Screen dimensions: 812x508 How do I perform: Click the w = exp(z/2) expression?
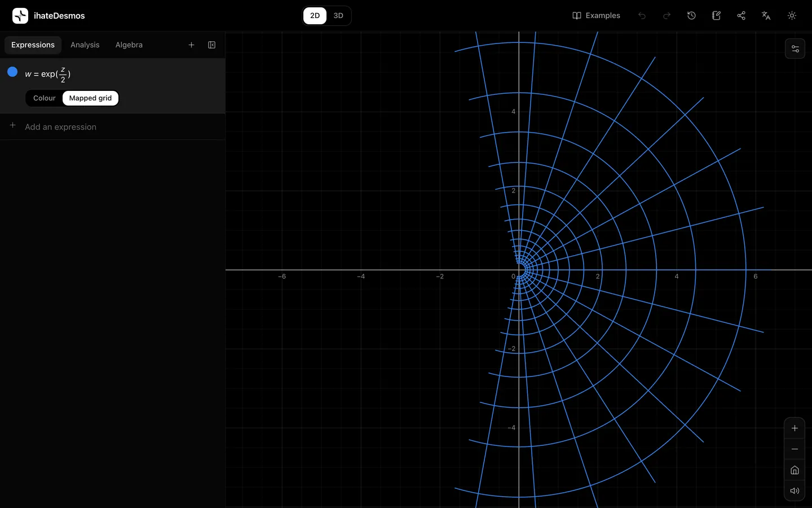pyautogui.click(x=47, y=74)
